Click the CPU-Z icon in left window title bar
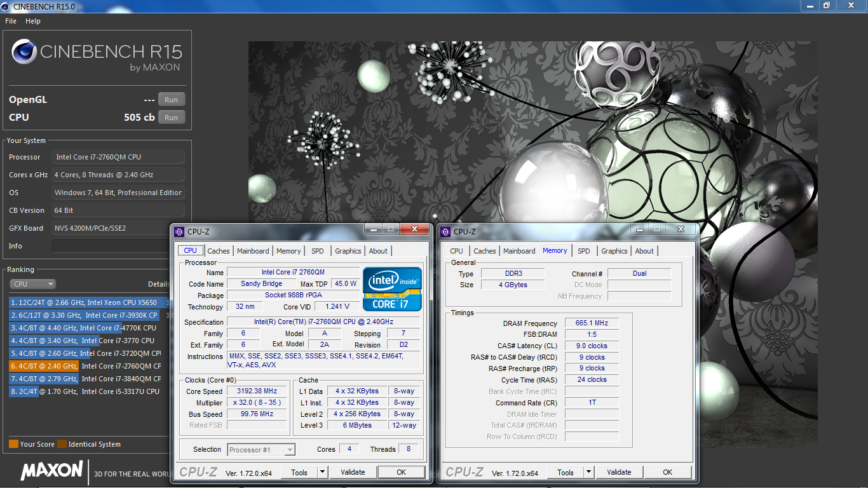The image size is (868, 488). point(179,232)
